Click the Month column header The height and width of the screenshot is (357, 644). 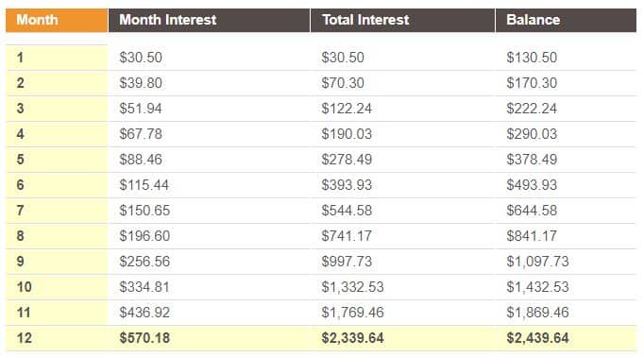pos(57,20)
